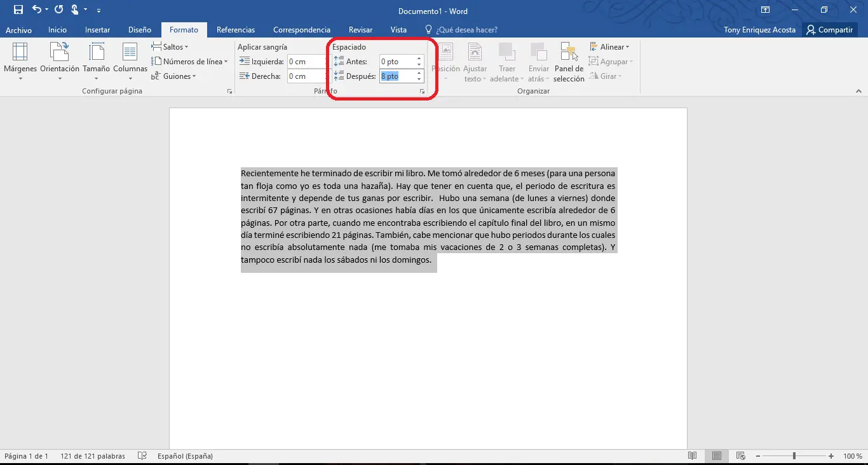Expand the Girar rotate dropdown
The height and width of the screenshot is (465, 868).
click(x=605, y=76)
